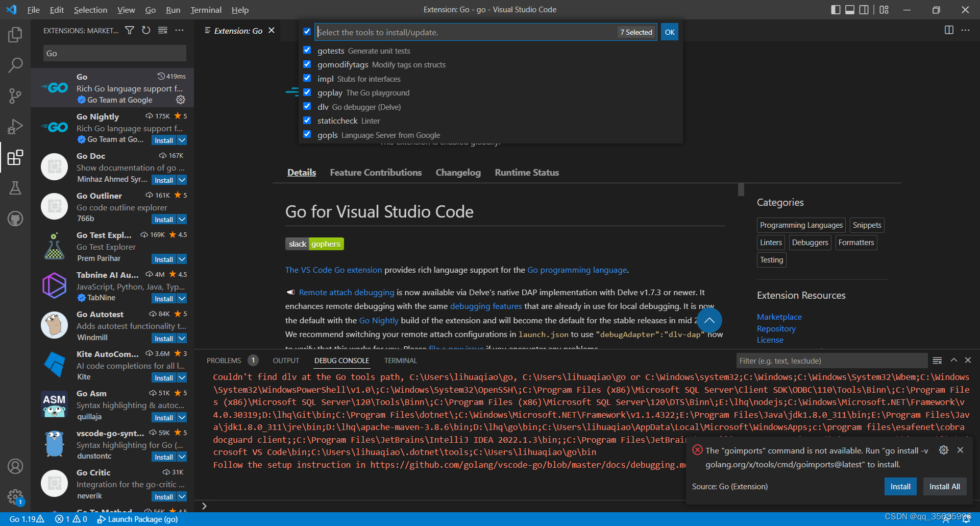Click Install in goimports notification

[900, 487]
